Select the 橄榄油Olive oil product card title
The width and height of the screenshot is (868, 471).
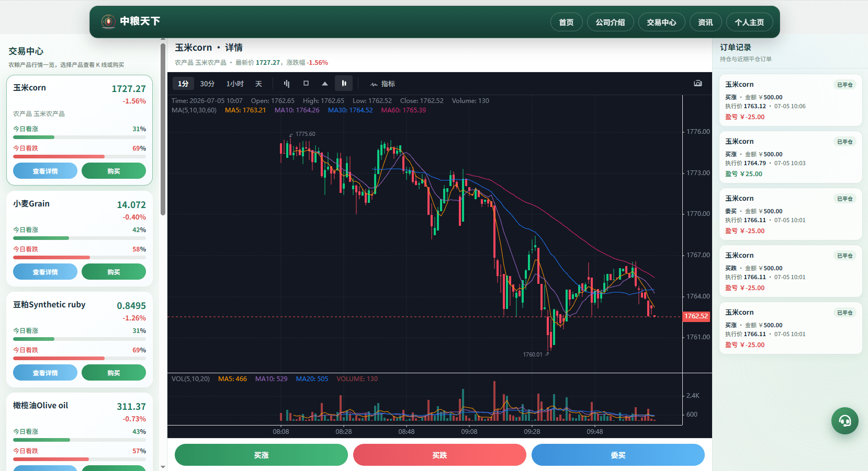[x=40, y=406]
